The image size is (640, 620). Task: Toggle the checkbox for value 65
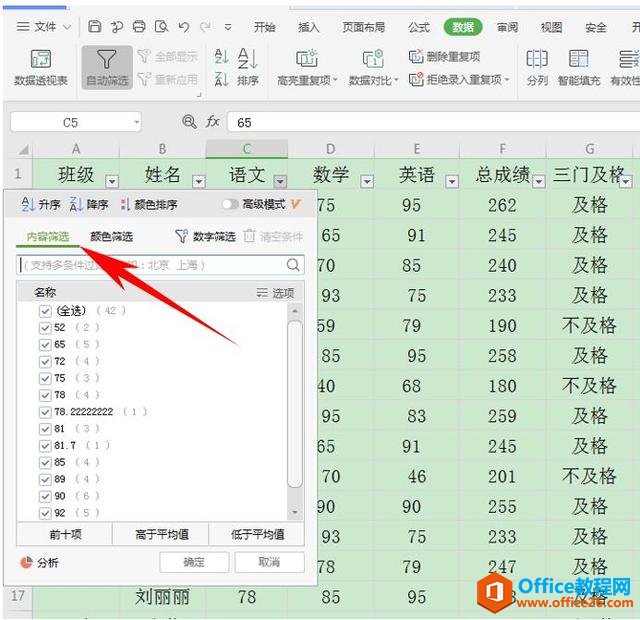pos(45,344)
